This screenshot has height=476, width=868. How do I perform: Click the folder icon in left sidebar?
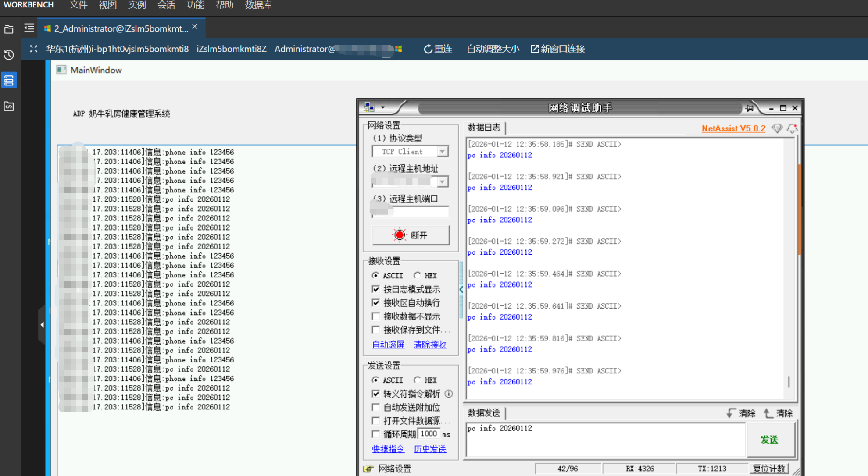[9, 29]
